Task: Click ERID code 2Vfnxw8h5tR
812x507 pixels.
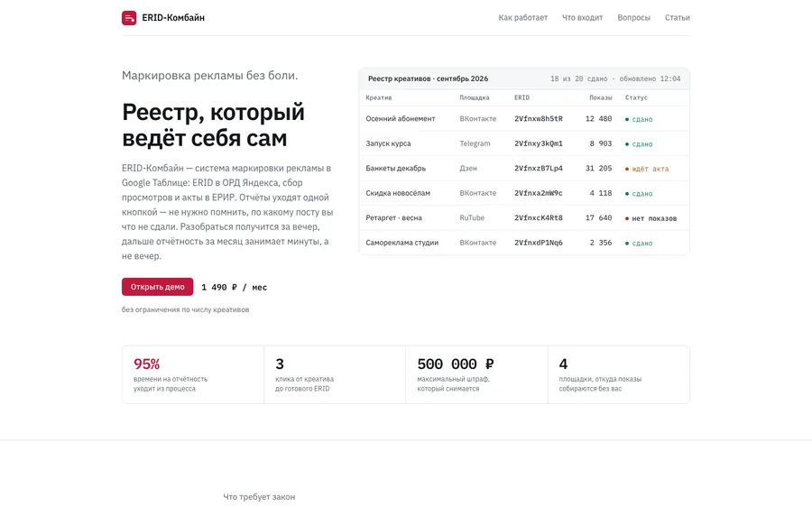Action: click(x=538, y=118)
